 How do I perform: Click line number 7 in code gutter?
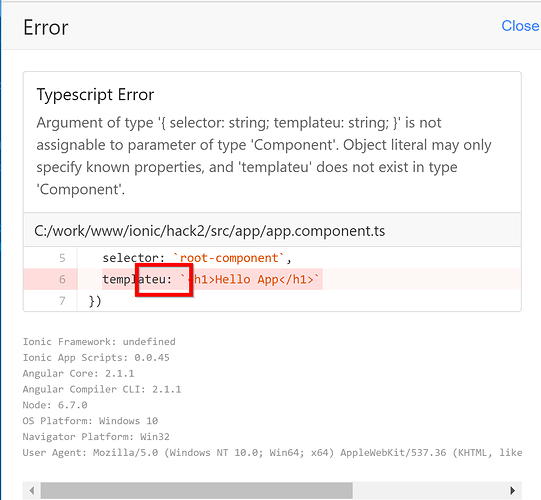click(62, 301)
